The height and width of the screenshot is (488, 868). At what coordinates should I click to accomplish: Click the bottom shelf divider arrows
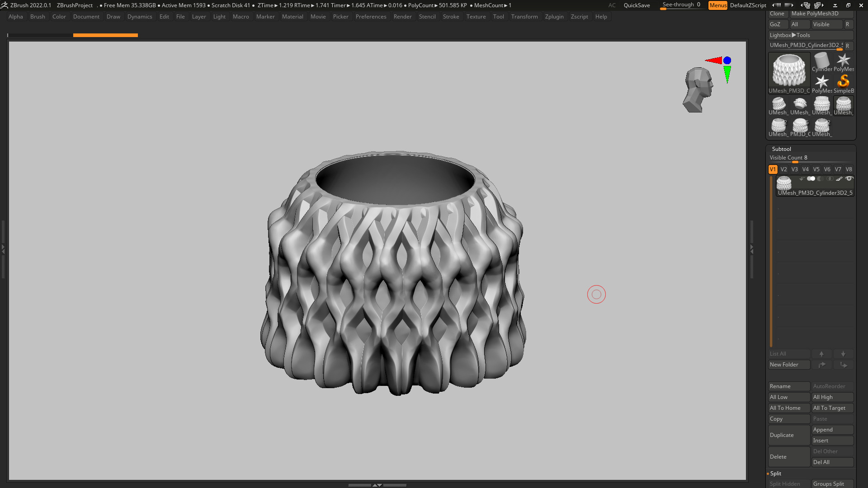click(x=377, y=485)
